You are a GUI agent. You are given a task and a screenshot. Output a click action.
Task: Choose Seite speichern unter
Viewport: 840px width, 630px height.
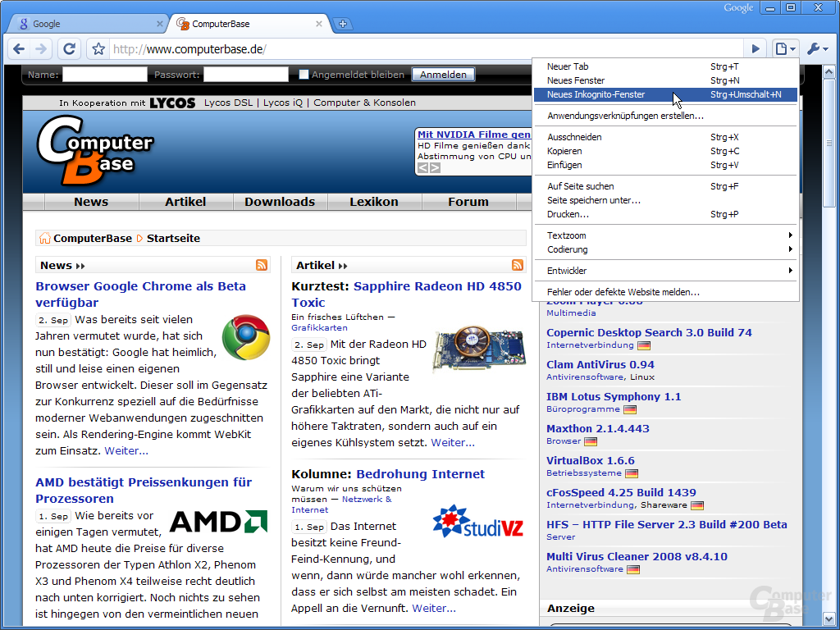click(x=665, y=200)
